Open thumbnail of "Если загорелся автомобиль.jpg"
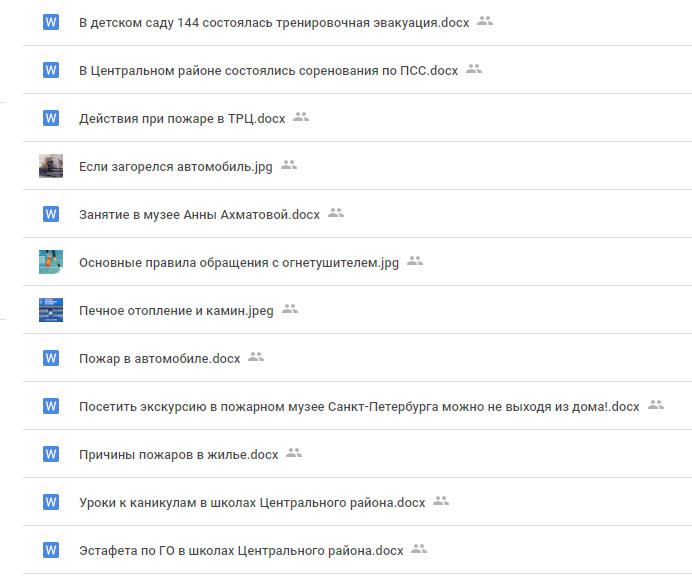The width and height of the screenshot is (692, 585). [51, 166]
